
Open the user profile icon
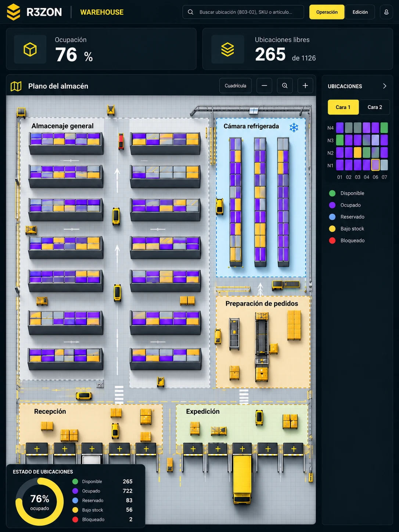click(x=386, y=12)
